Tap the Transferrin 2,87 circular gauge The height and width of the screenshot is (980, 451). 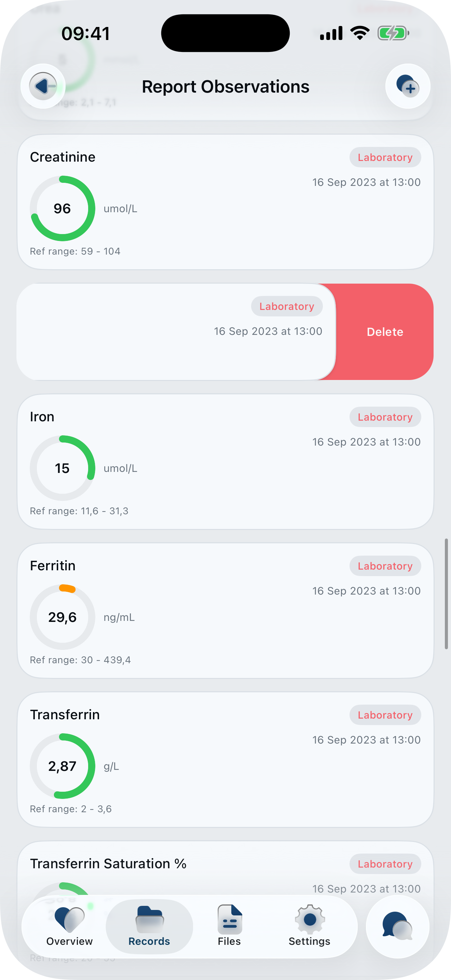[63, 766]
